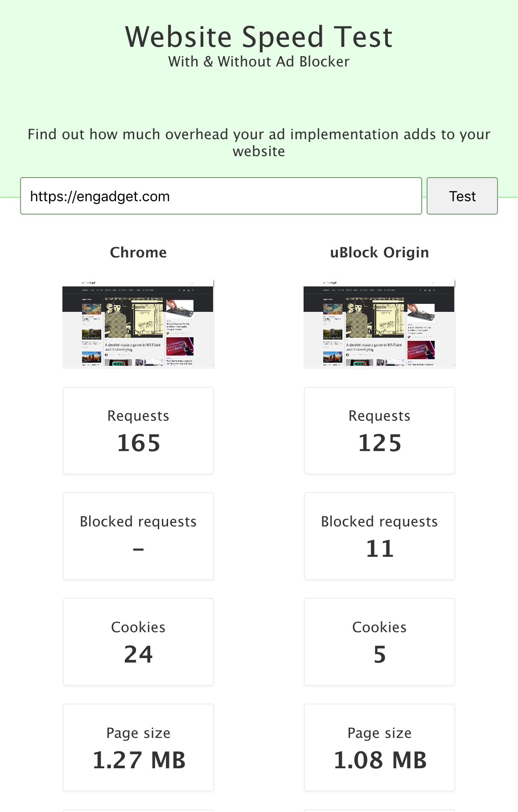518x812 pixels.
Task: Click the search magnifier in the Chrome preview
Action: (x=193, y=290)
